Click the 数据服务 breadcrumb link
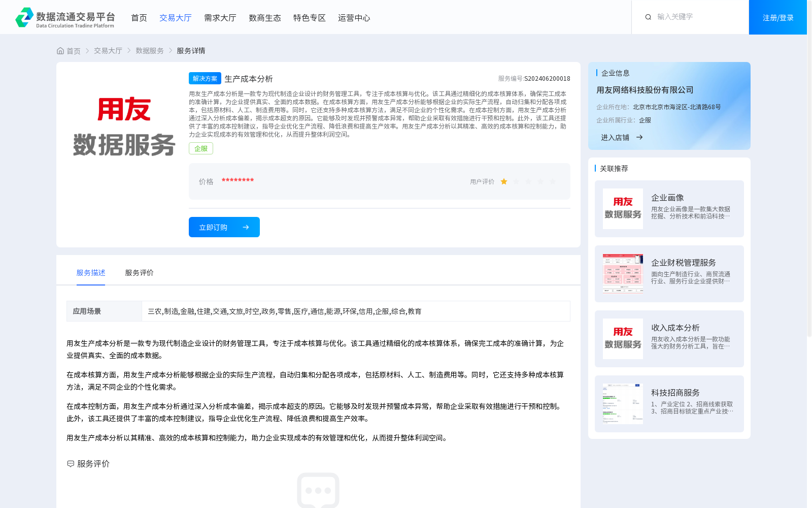 tap(150, 51)
